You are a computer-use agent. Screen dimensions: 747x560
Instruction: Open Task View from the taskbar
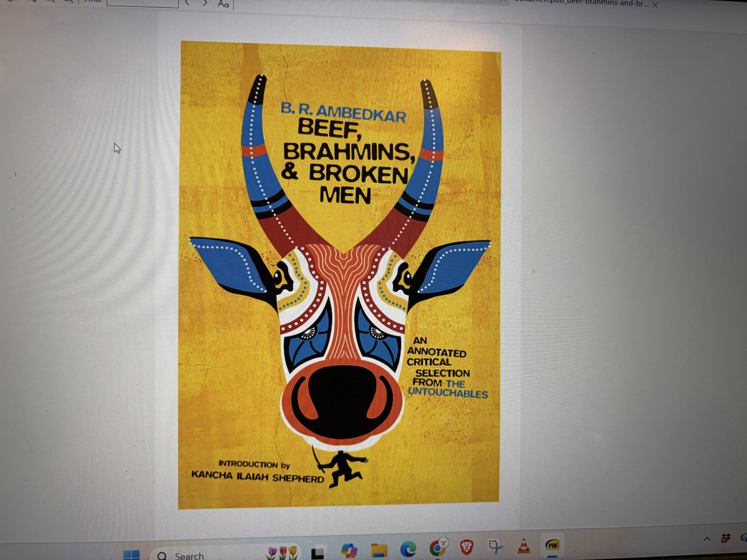(319, 551)
